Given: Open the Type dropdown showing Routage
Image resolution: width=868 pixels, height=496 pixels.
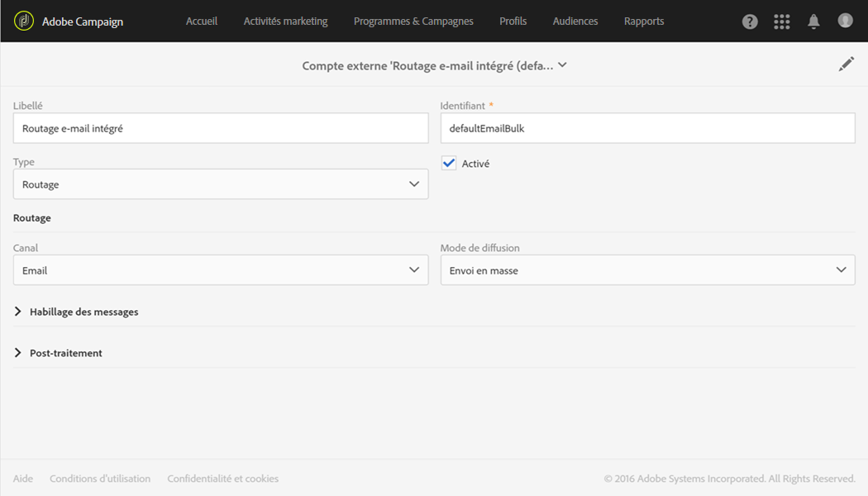Looking at the screenshot, I should (x=221, y=184).
